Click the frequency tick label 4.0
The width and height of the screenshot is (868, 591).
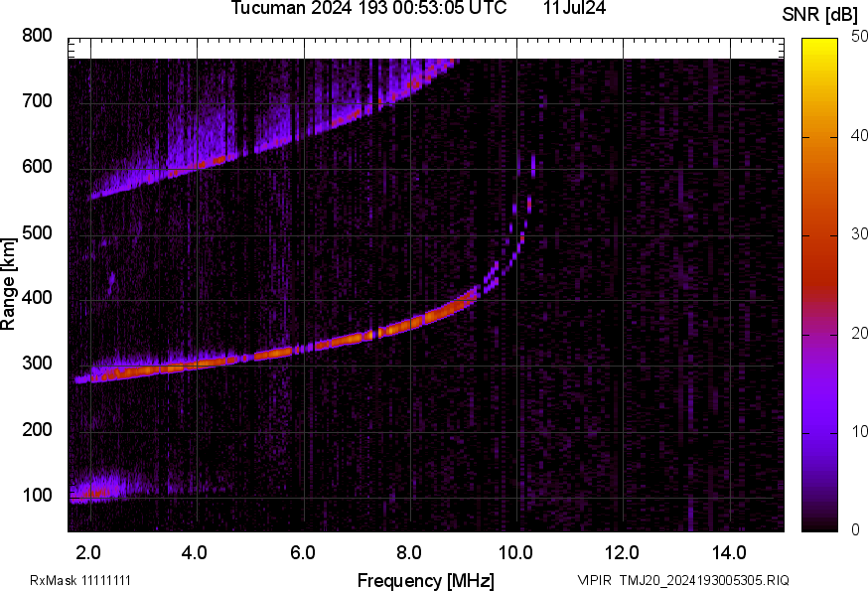(x=195, y=553)
